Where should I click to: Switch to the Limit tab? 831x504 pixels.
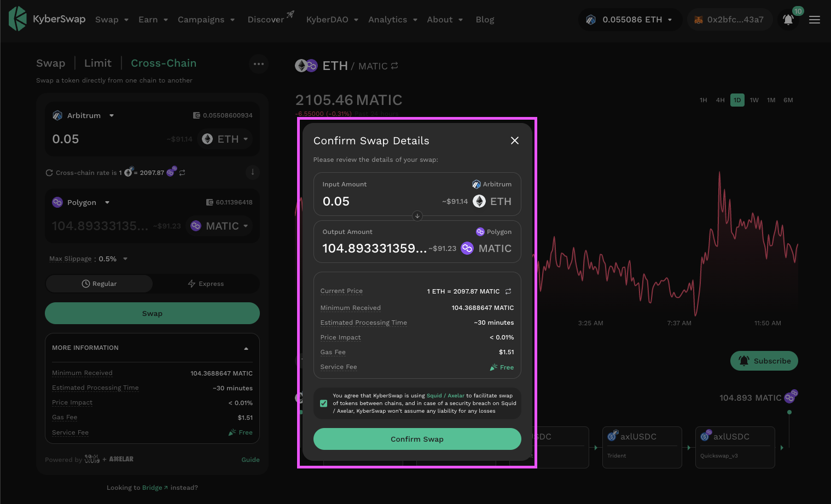(x=98, y=63)
